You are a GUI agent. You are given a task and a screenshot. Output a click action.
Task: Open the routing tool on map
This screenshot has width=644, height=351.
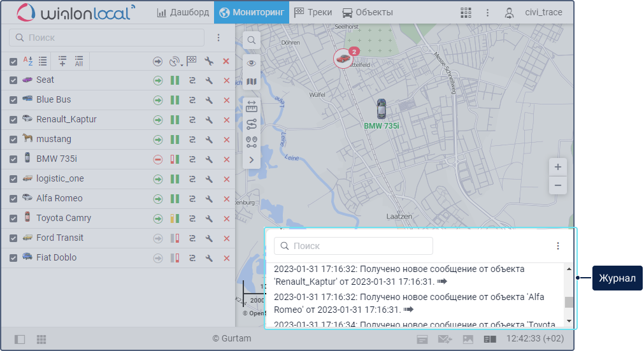tap(252, 124)
